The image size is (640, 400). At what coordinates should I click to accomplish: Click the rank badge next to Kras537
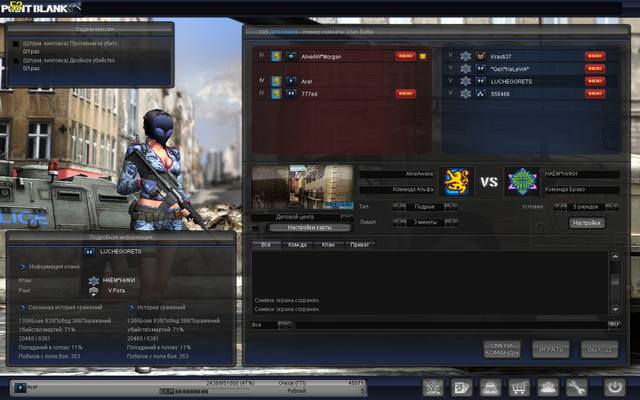click(x=480, y=56)
